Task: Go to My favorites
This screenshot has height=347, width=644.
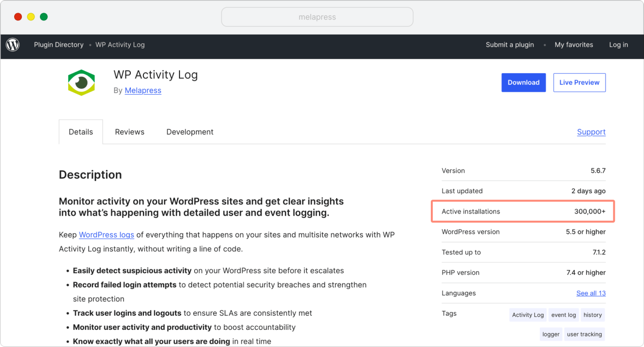Action: click(x=574, y=45)
